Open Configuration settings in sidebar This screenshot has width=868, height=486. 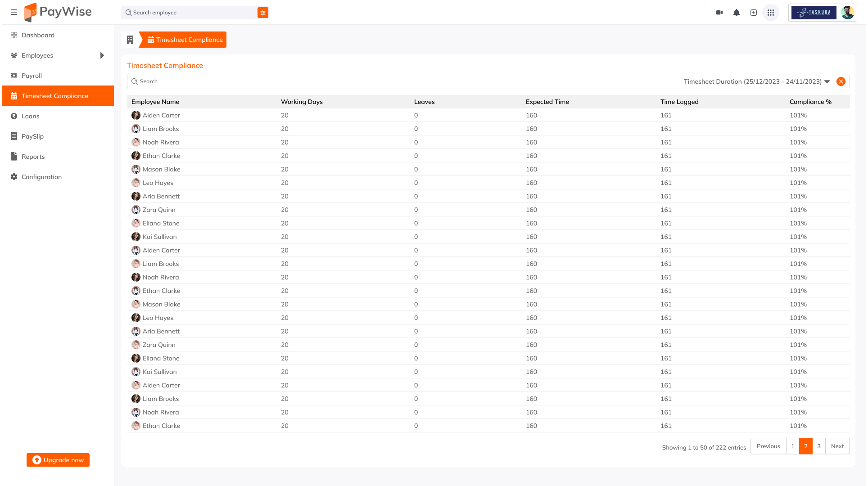tap(41, 177)
